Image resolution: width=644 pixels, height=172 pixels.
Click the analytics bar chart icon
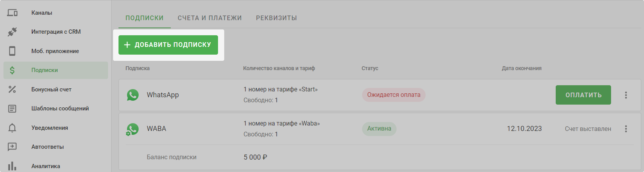point(12,166)
